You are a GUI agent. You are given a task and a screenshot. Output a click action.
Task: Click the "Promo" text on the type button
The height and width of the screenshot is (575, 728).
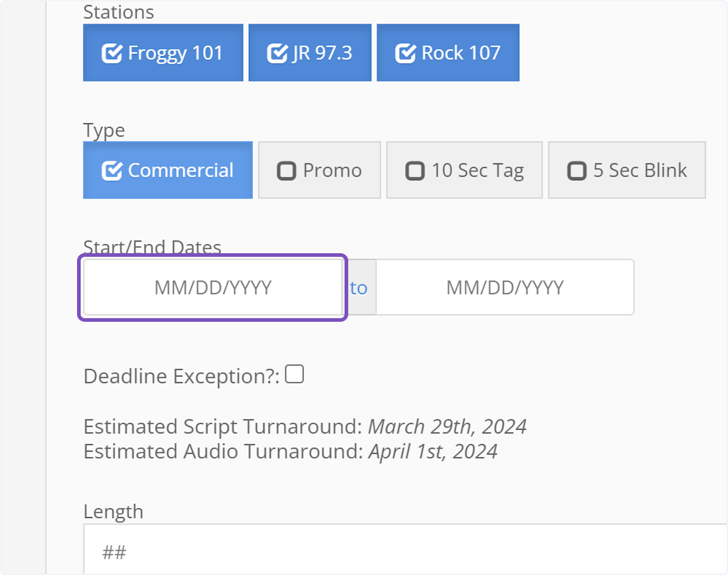pyautogui.click(x=332, y=171)
